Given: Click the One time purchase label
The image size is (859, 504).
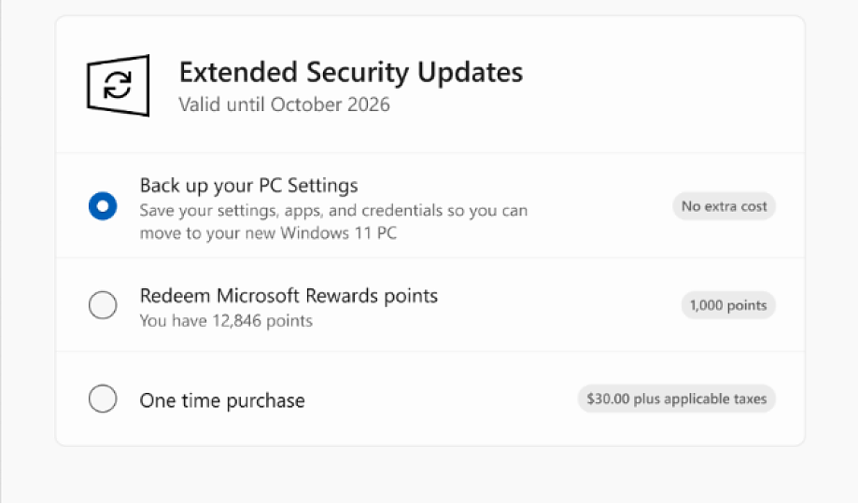Looking at the screenshot, I should pyautogui.click(x=222, y=400).
